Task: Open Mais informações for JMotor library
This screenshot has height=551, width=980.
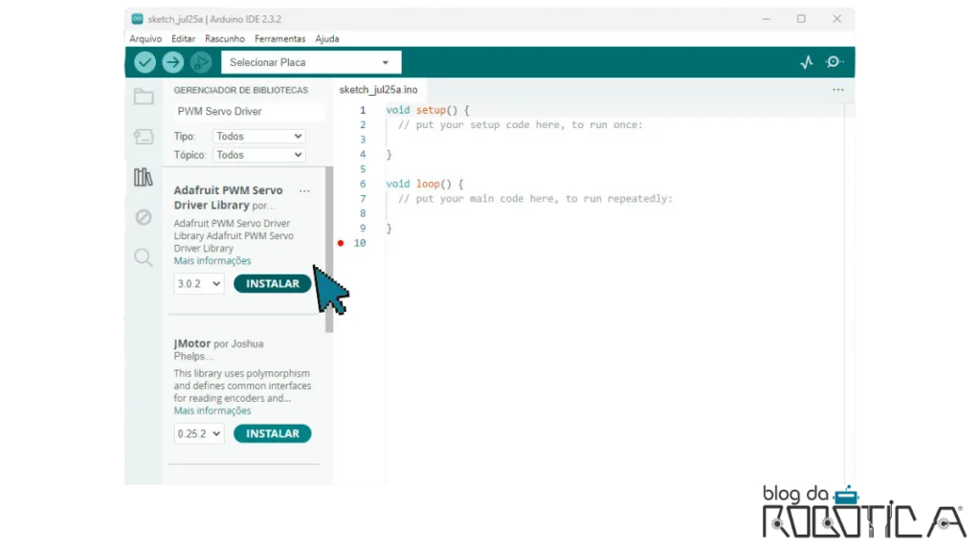Action: click(212, 411)
